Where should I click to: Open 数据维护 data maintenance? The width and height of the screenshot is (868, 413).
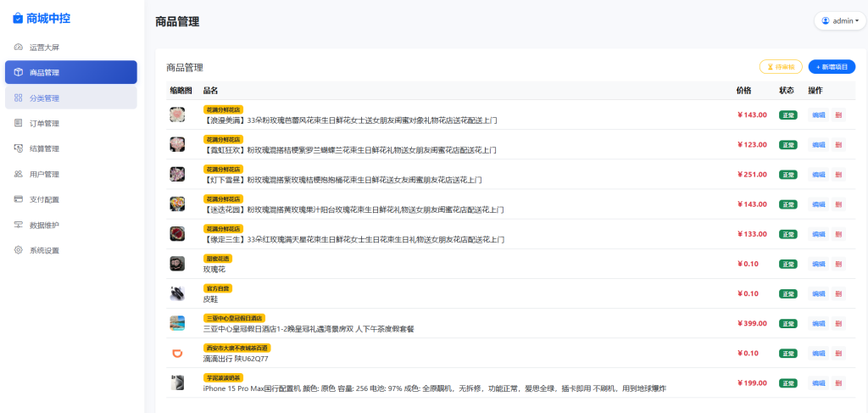(44, 225)
